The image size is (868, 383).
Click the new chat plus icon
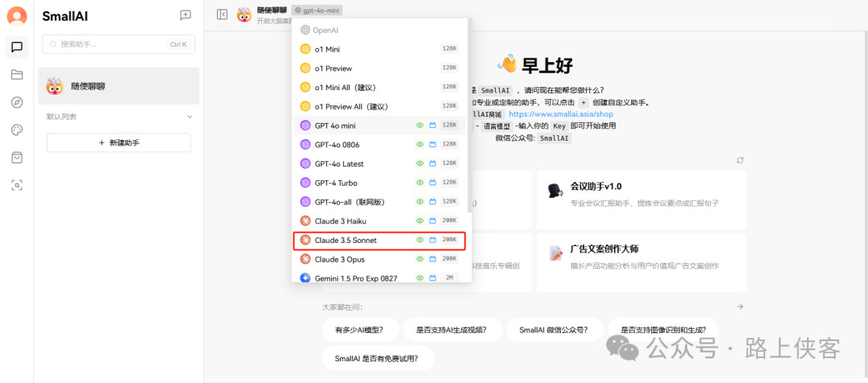coord(186,15)
